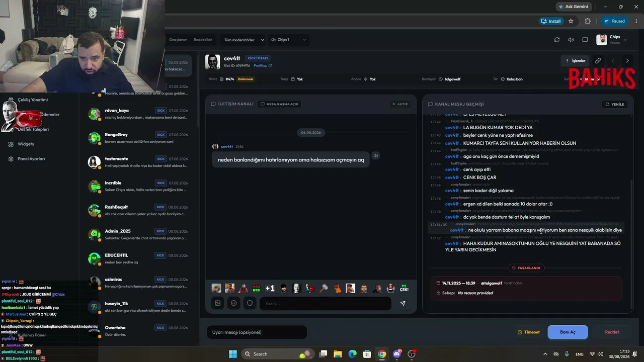Open the chat bubble icon in the top bar

click(585, 40)
